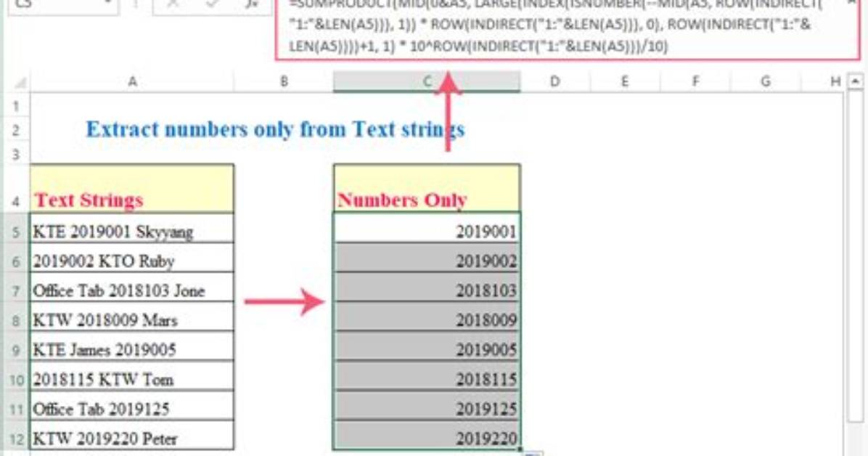Screen dimensions: 868x456
Task: Select column A header
Action: (x=132, y=82)
